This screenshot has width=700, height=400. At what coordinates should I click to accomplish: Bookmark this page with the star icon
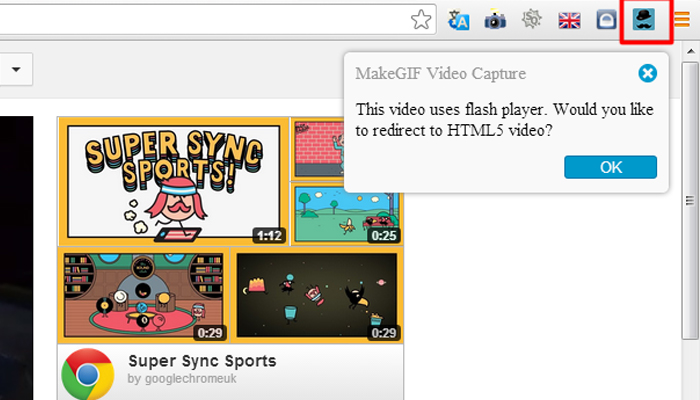tap(421, 20)
